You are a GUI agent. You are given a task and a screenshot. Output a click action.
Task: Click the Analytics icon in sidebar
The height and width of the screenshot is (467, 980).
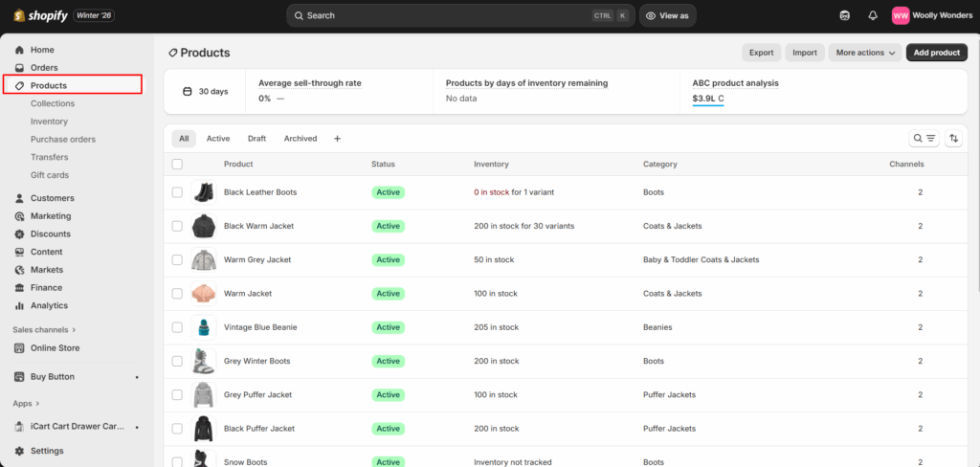(x=20, y=306)
